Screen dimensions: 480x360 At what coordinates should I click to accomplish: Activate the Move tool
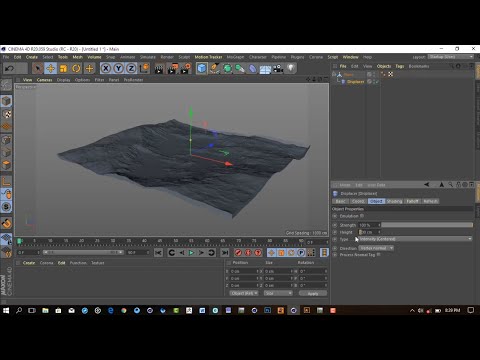(x=51, y=68)
